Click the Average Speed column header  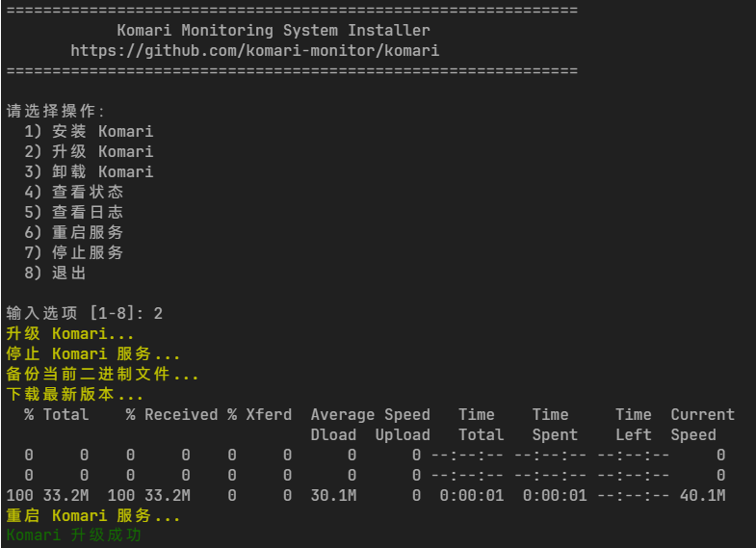tap(370, 415)
